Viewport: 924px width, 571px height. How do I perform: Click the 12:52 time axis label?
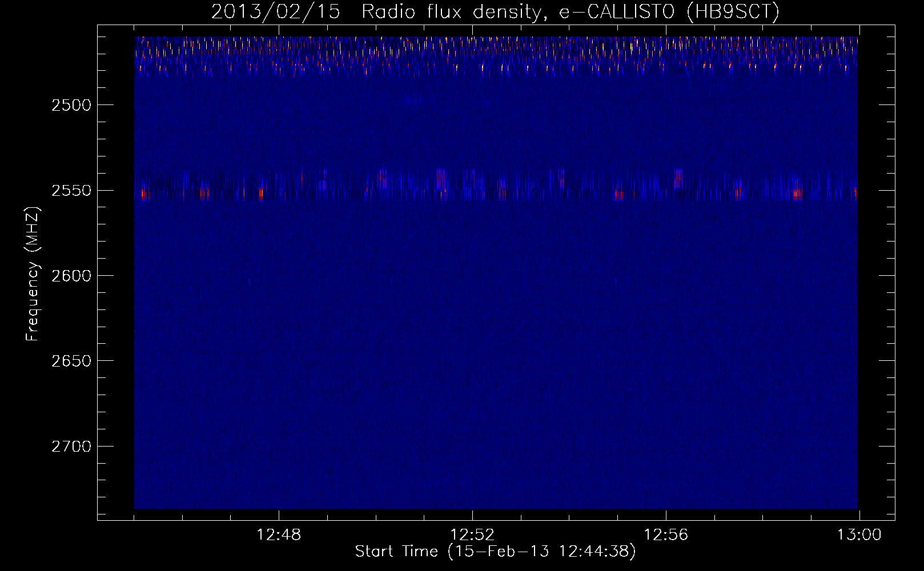tap(472, 535)
